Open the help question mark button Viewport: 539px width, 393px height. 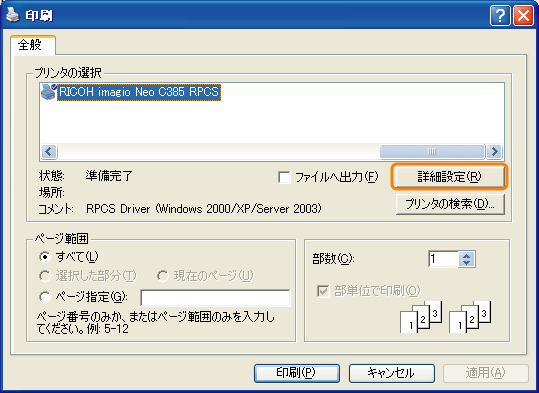click(500, 16)
